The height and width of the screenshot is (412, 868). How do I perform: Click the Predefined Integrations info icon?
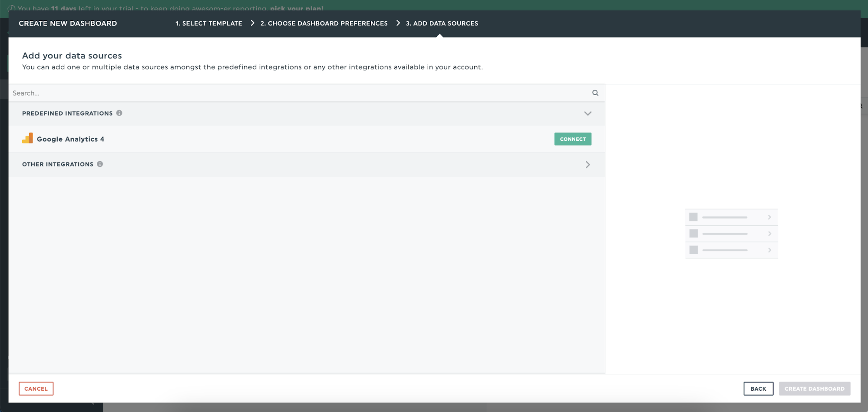coord(119,113)
